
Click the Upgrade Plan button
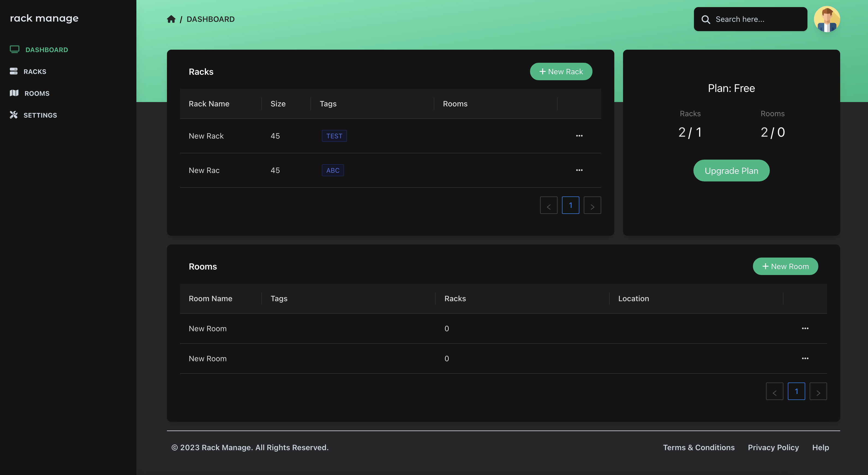click(x=731, y=171)
